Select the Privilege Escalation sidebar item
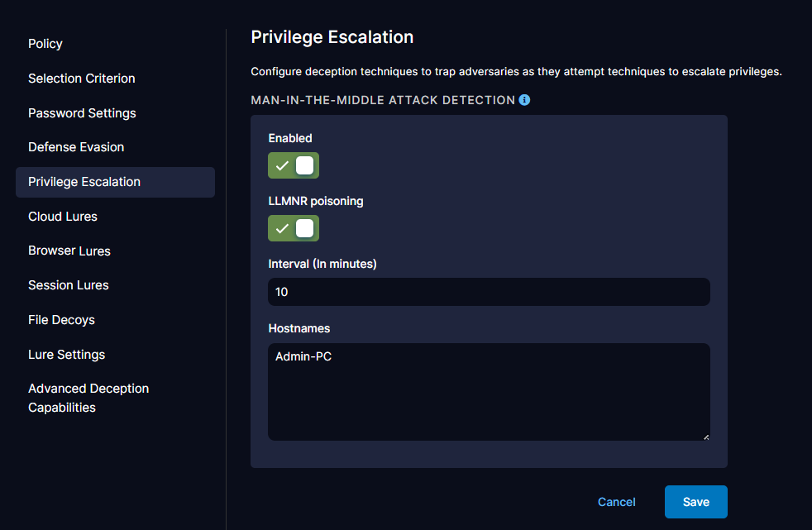This screenshot has height=530, width=812. click(84, 182)
